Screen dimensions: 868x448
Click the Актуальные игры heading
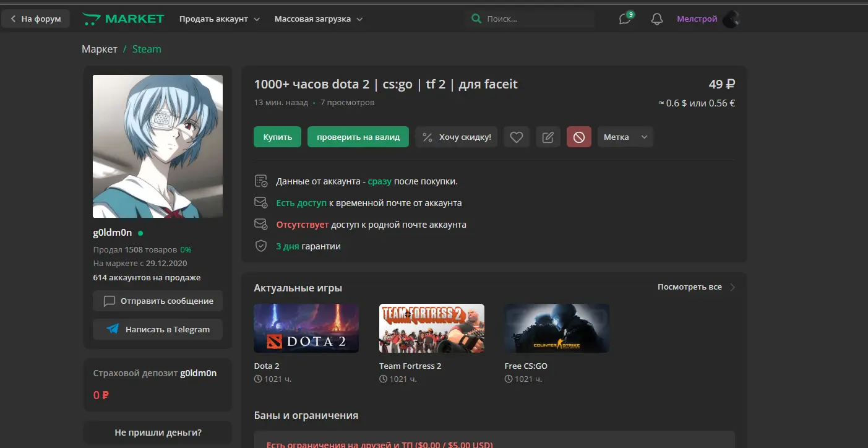click(298, 288)
